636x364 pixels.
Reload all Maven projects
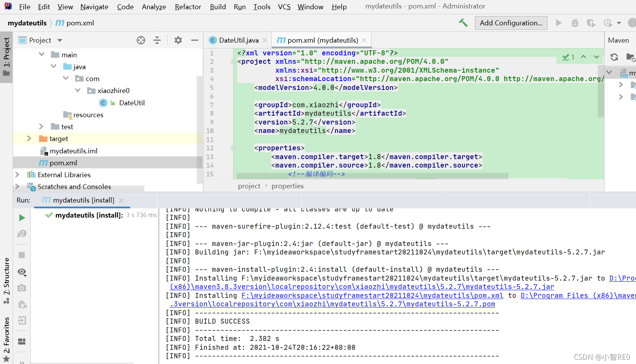[x=614, y=57]
